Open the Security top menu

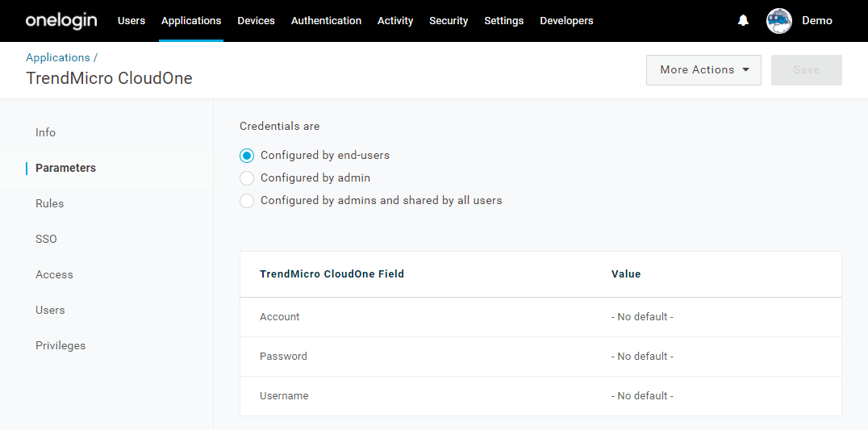(449, 21)
